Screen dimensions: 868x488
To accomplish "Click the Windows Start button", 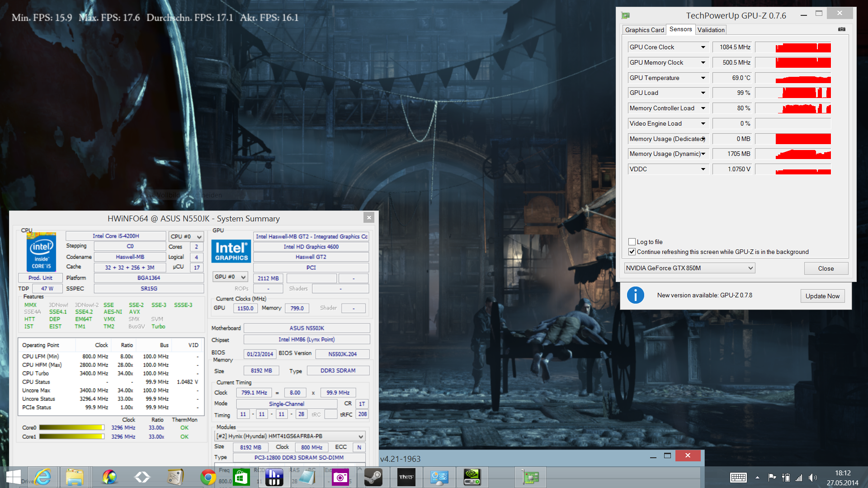I will pos(13,477).
